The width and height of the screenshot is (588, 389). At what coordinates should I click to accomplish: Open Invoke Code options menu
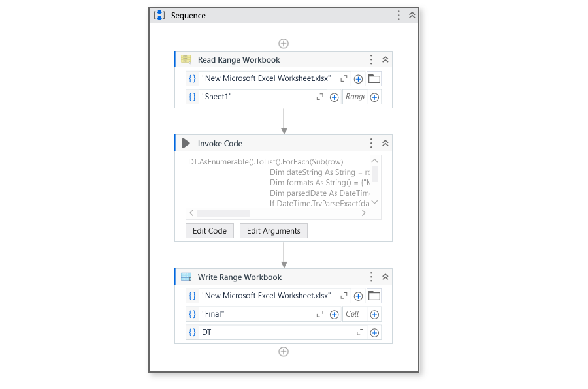371,143
